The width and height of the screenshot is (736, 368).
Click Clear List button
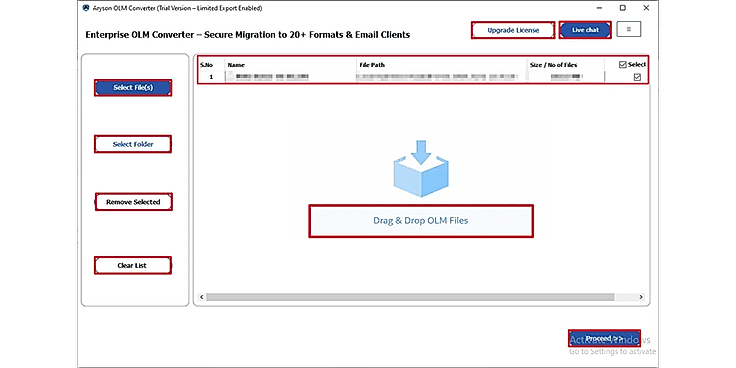(132, 266)
